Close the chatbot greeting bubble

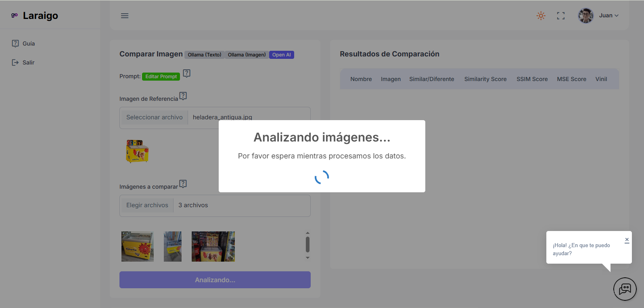[x=627, y=240]
